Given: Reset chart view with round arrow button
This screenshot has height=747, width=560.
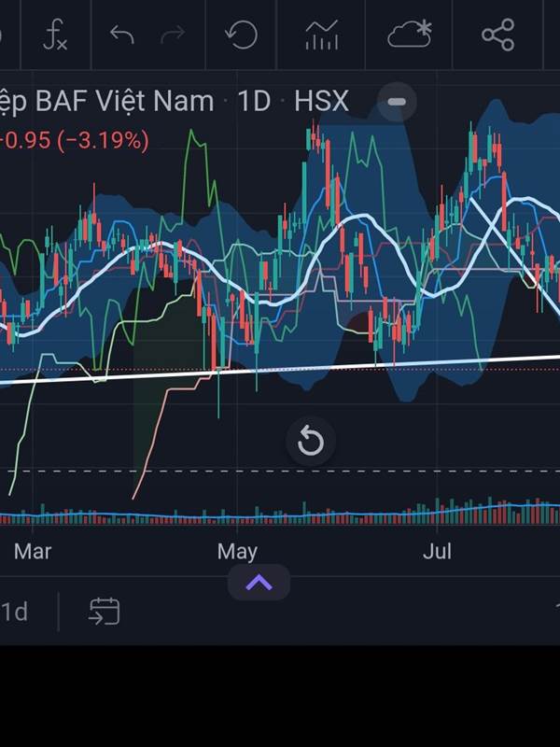Looking at the screenshot, I should (x=311, y=441).
